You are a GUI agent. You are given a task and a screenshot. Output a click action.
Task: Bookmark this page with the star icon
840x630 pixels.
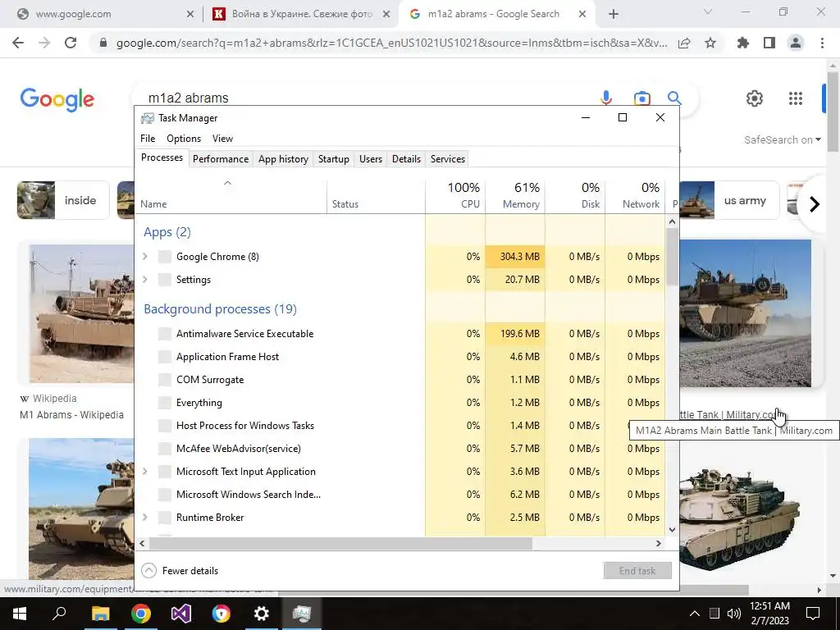710,43
